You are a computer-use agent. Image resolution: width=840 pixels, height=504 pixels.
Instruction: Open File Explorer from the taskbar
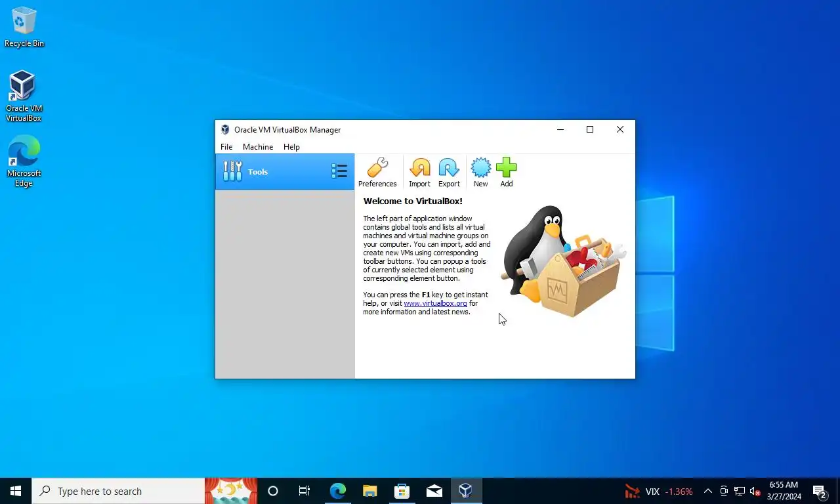pyautogui.click(x=370, y=491)
